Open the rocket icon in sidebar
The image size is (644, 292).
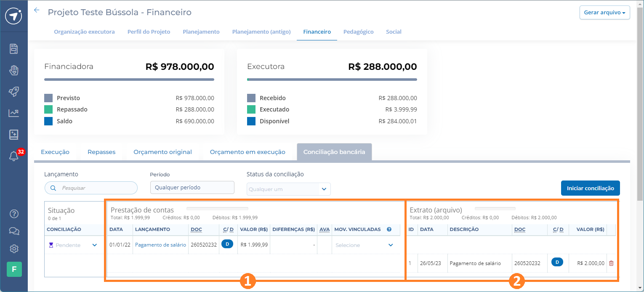coord(14,91)
